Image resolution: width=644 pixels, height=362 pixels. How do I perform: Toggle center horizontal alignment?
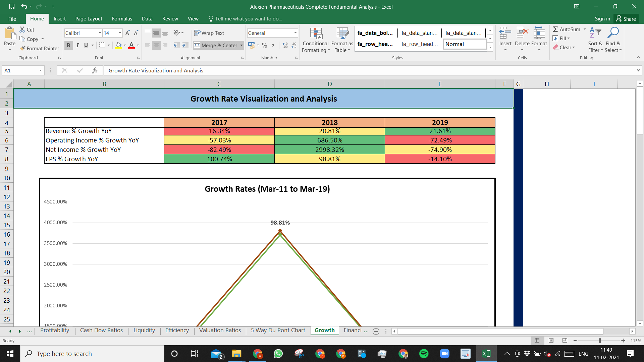[156, 45]
